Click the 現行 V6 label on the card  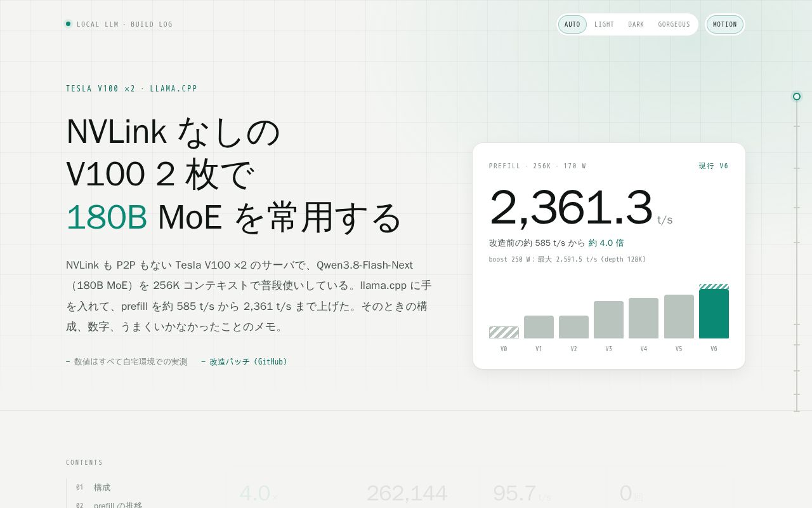tap(714, 166)
